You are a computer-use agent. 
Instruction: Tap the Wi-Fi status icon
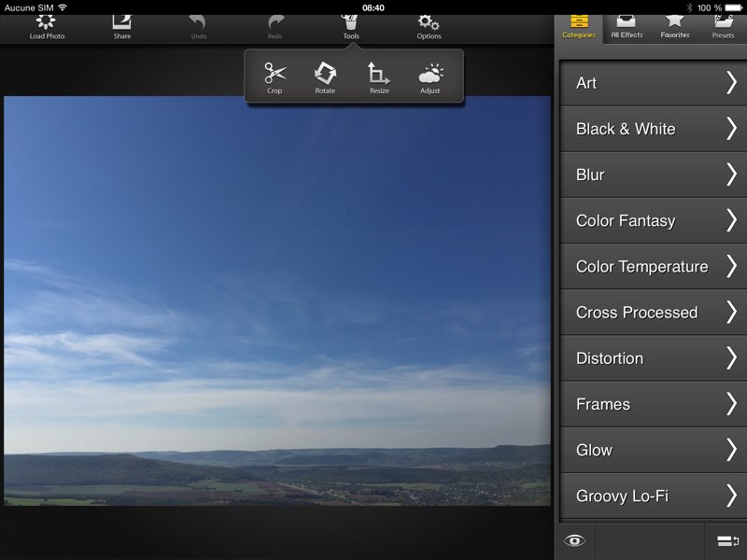pos(63,7)
